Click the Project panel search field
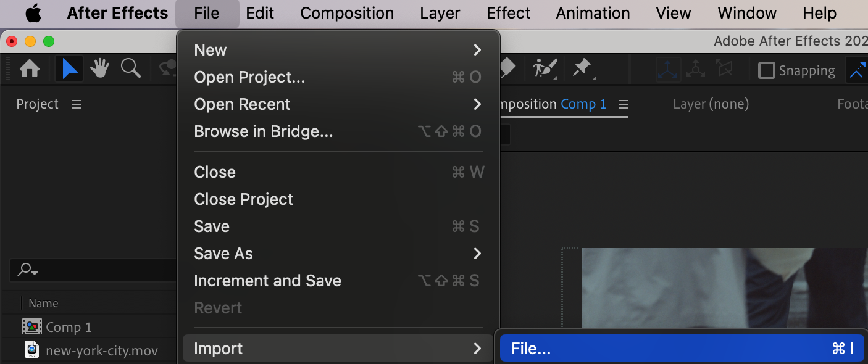Image resolution: width=868 pixels, height=364 pixels. pyautogui.click(x=93, y=270)
